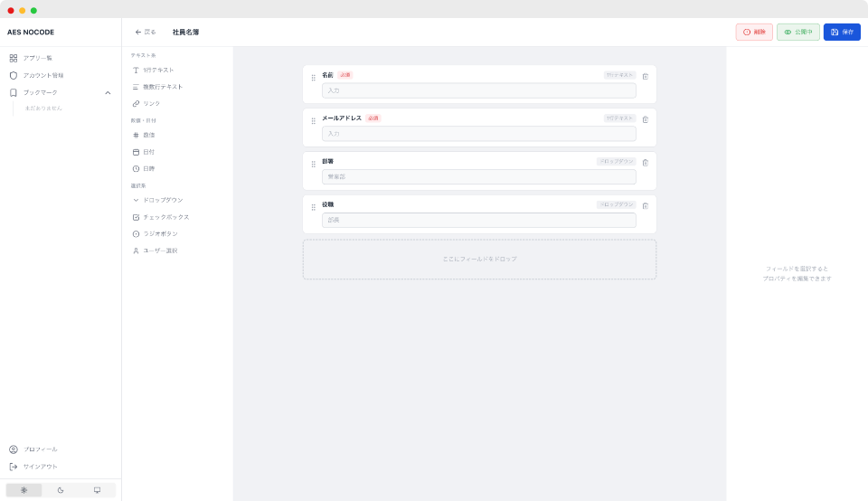868x501 pixels.
Task: Go back with the 戻る arrow link
Action: (x=146, y=32)
